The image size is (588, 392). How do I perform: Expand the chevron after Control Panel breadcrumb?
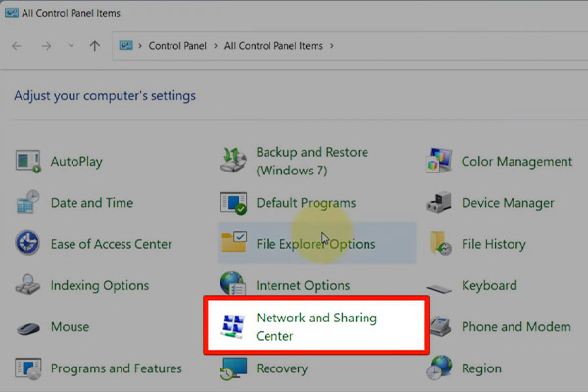(x=216, y=46)
